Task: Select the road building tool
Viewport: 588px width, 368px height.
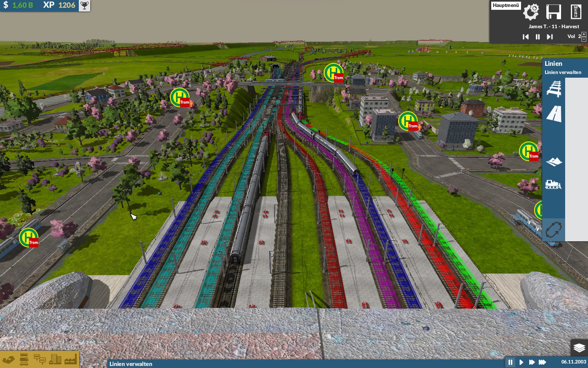Action: (x=554, y=114)
